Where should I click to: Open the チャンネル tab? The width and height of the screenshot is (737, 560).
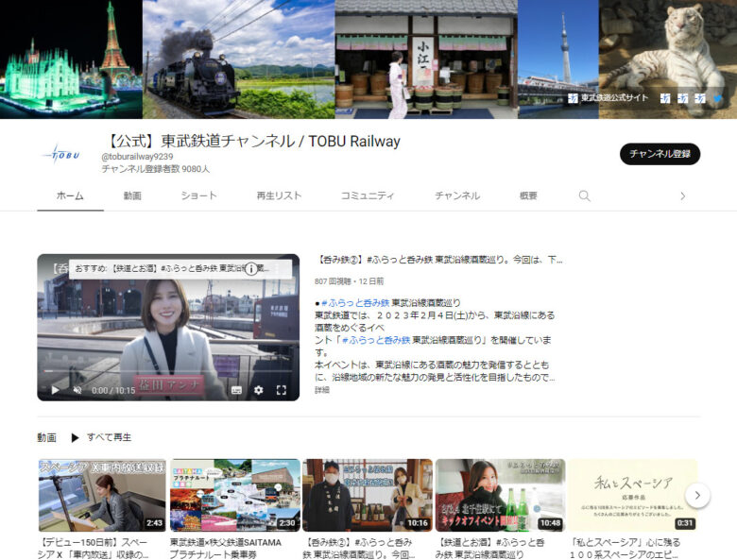[x=457, y=195]
